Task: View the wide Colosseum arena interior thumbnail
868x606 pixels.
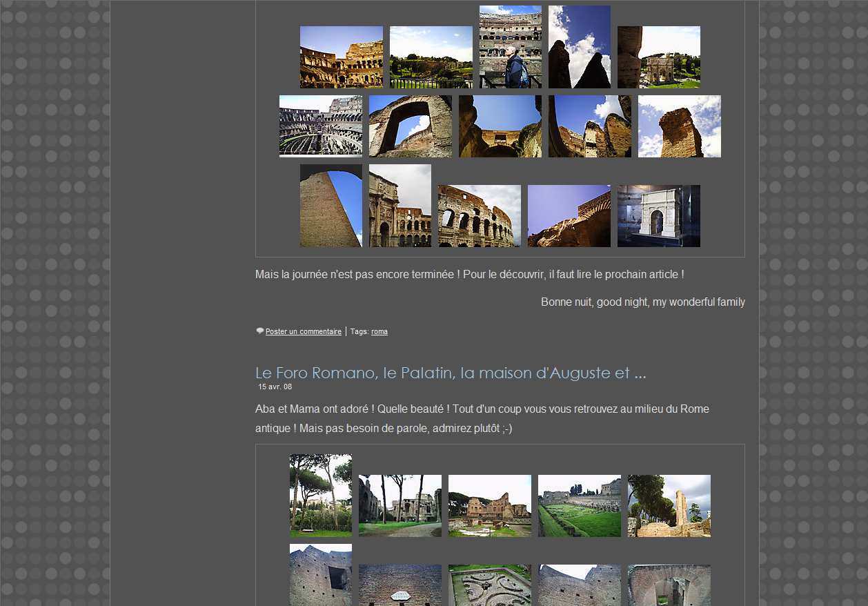Action: 320,126
